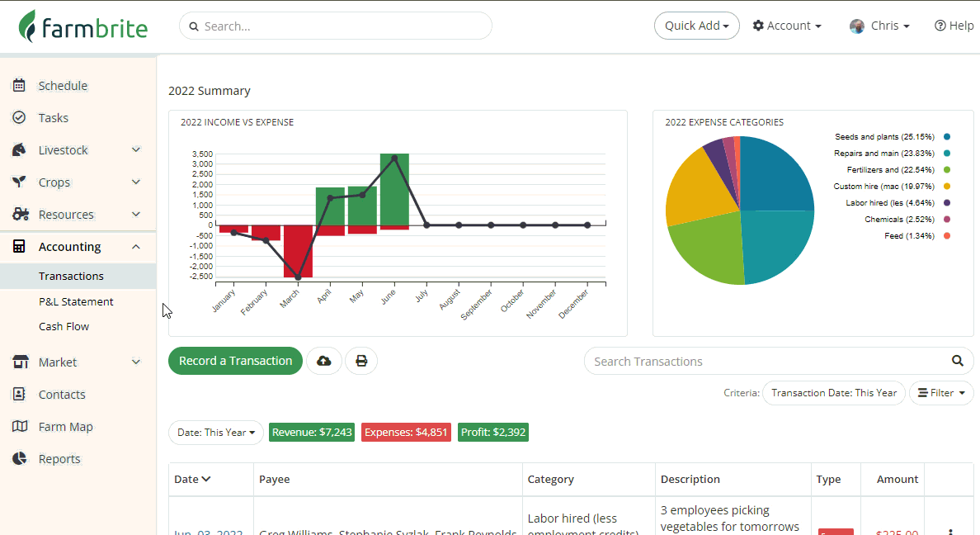The image size is (980, 535).
Task: Click June green income bar
Action: point(394,189)
